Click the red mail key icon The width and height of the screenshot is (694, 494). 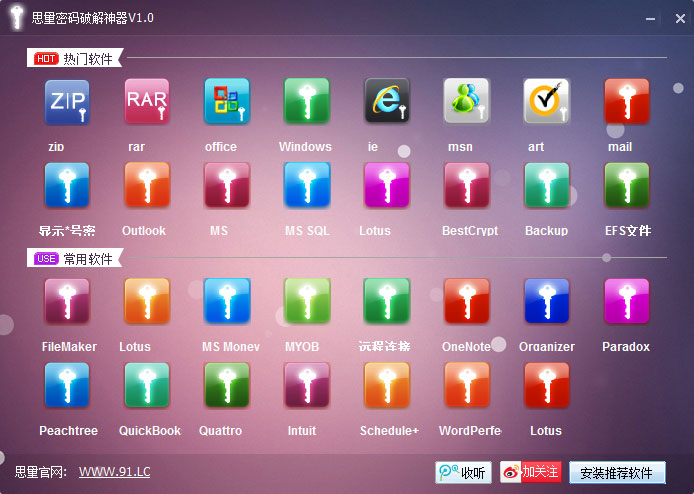click(627, 101)
